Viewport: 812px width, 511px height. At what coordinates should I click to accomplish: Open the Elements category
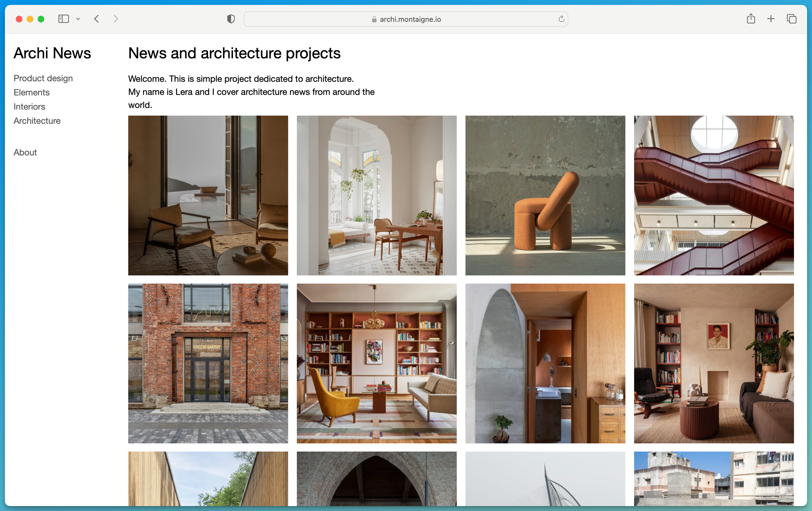click(31, 92)
